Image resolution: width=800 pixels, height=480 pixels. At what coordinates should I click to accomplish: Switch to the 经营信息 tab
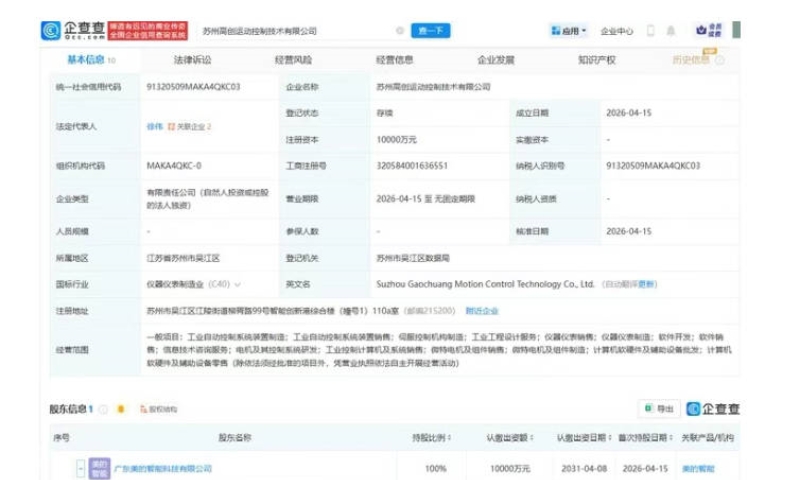[394, 60]
